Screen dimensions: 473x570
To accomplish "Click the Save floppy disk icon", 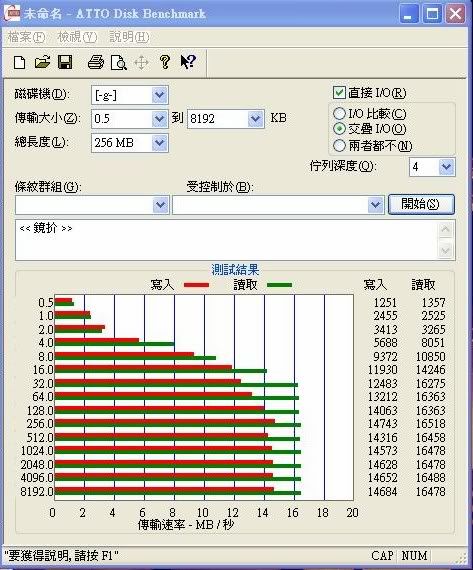I will (x=65, y=63).
